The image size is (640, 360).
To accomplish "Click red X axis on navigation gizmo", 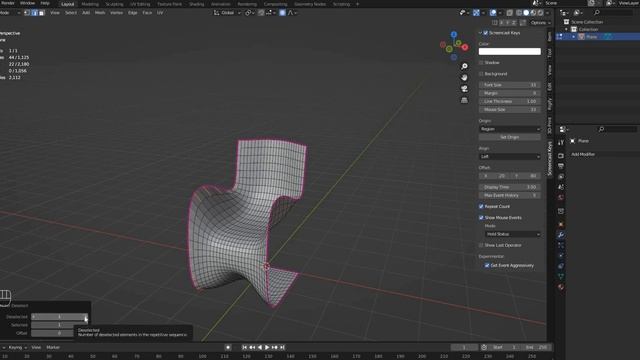I will (464, 47).
